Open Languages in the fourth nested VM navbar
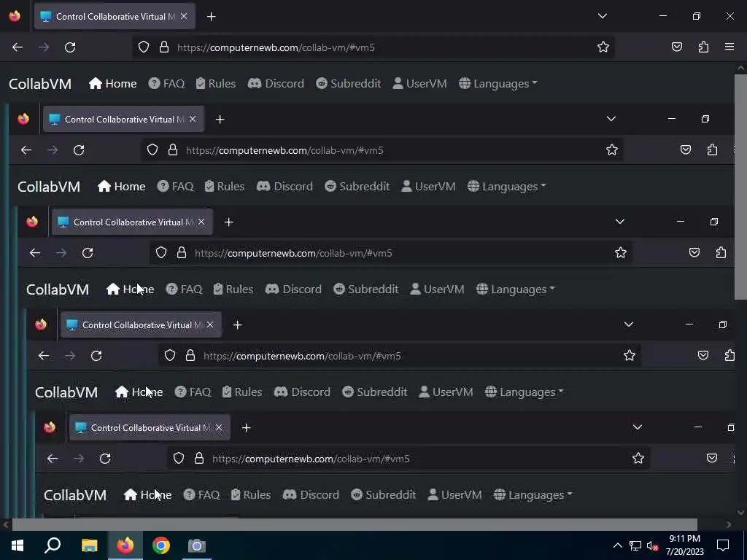The height and width of the screenshot is (560, 747). pyautogui.click(x=533, y=495)
